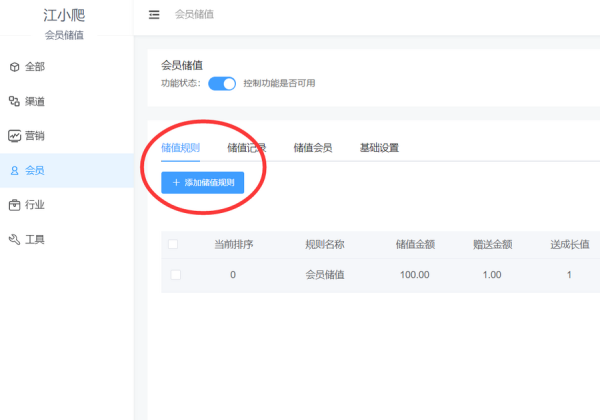The image size is (600, 420).
Task: Click the 江小爬 logo title
Action: point(64,15)
